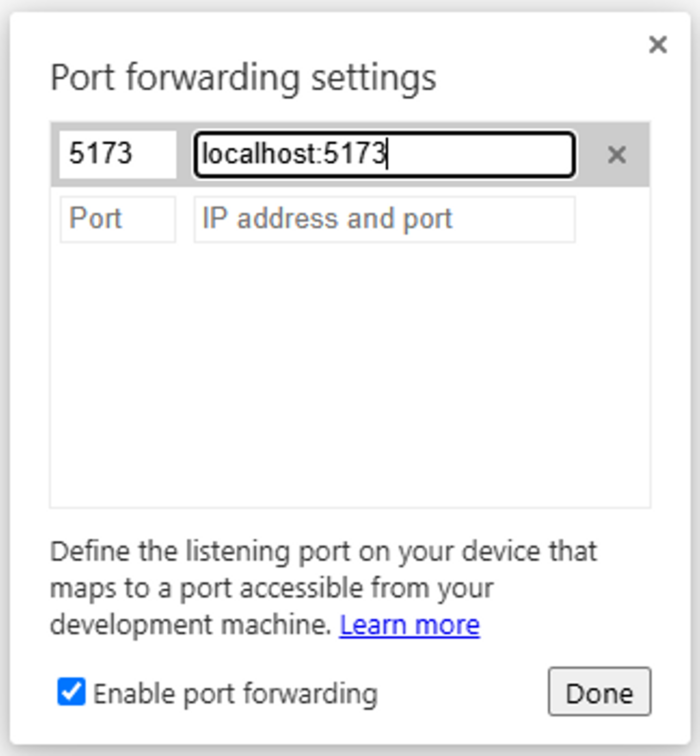Click the "development machine." text before the link
Image resolution: width=700 pixels, height=756 pixels.
pyautogui.click(x=191, y=625)
